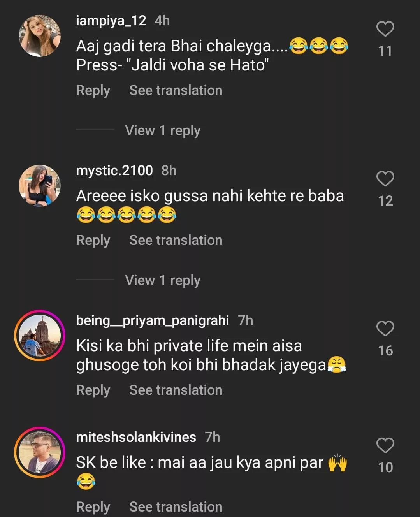The height and width of the screenshot is (517, 420).
Task: View miteshsolankivines' story avatar
Action: click(40, 452)
